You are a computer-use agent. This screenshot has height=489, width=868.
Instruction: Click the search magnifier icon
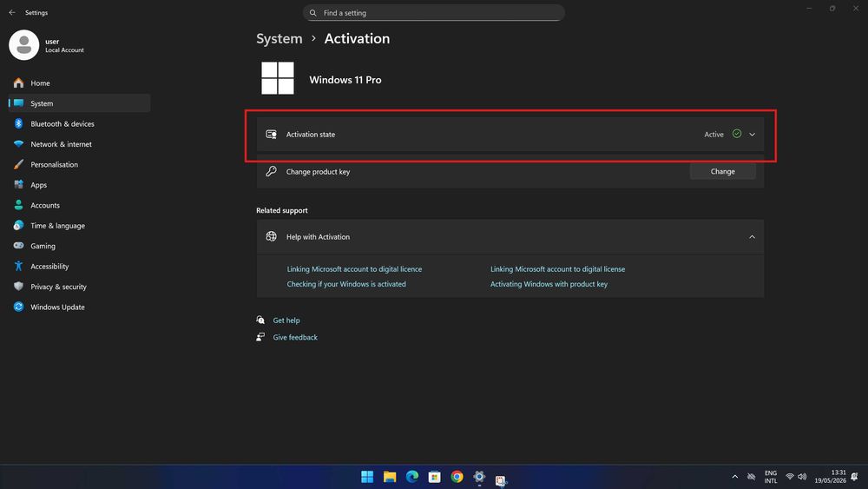click(312, 13)
